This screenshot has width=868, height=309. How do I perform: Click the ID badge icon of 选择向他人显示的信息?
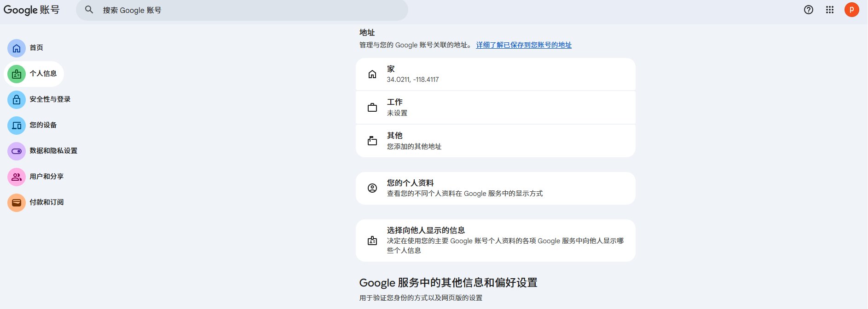tap(372, 240)
